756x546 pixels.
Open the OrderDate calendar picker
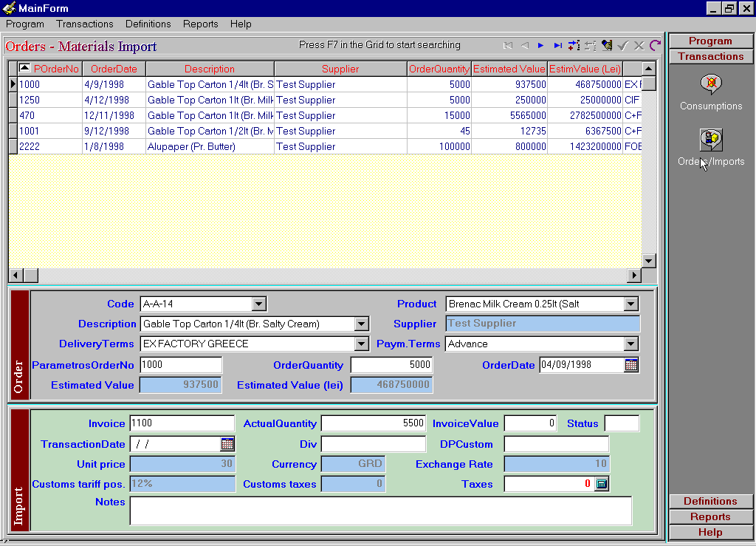point(631,365)
